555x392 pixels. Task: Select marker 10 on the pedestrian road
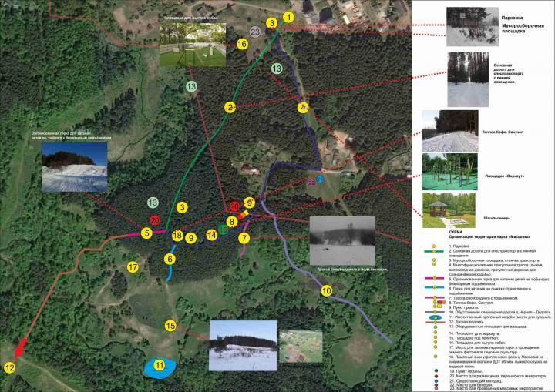pos(326,291)
